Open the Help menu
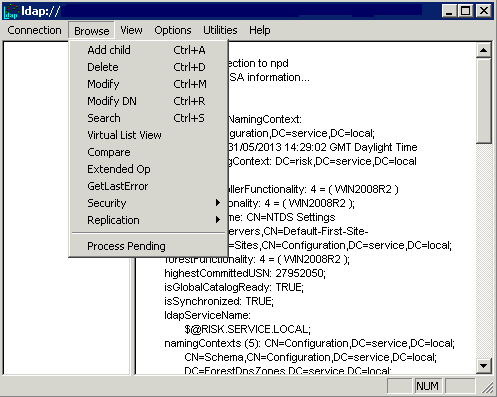497x397 pixels. click(x=260, y=30)
